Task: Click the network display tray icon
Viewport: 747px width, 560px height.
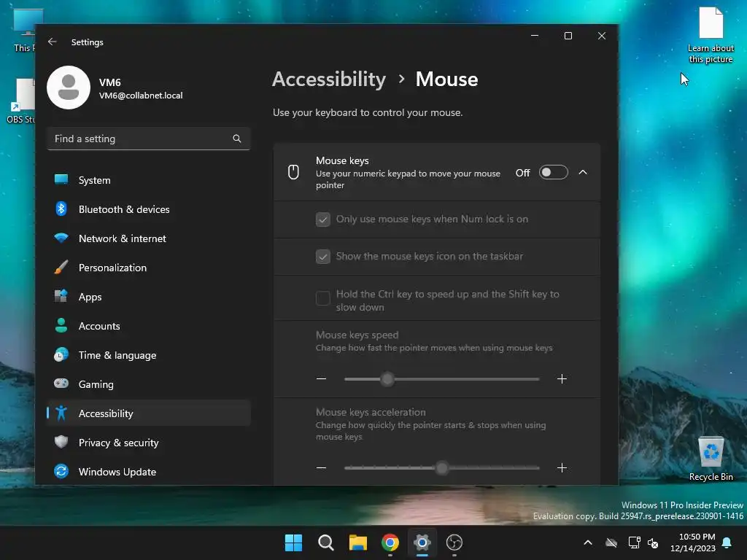Action: click(x=634, y=542)
